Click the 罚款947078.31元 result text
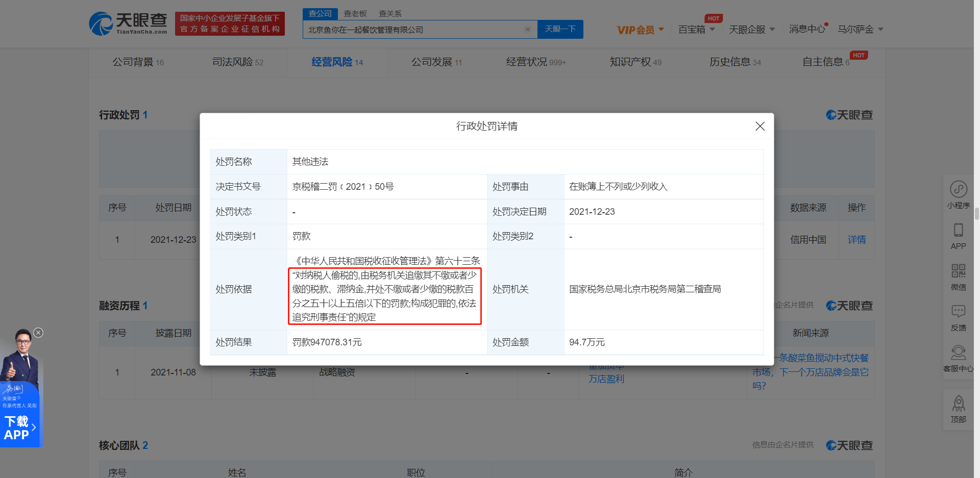 [x=327, y=342]
